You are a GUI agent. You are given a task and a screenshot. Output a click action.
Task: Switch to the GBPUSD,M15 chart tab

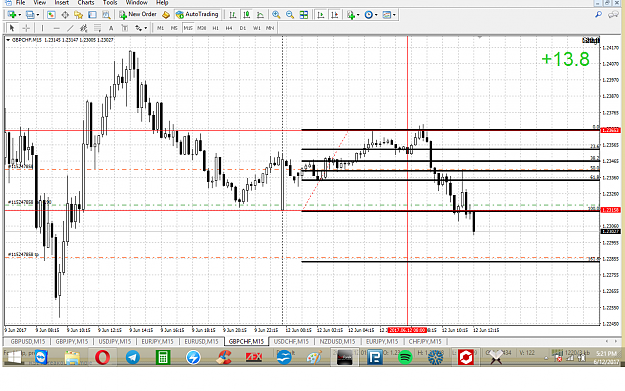point(28,342)
